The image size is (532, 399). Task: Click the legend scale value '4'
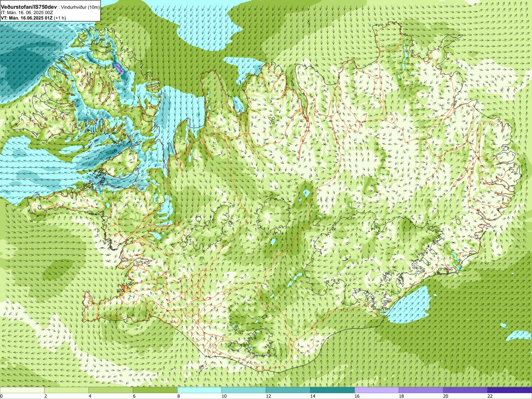coord(90,396)
